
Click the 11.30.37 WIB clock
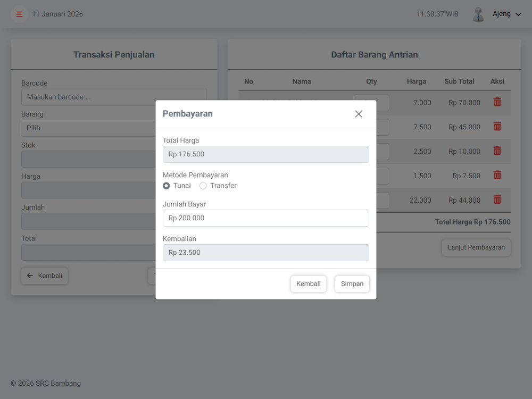(438, 14)
